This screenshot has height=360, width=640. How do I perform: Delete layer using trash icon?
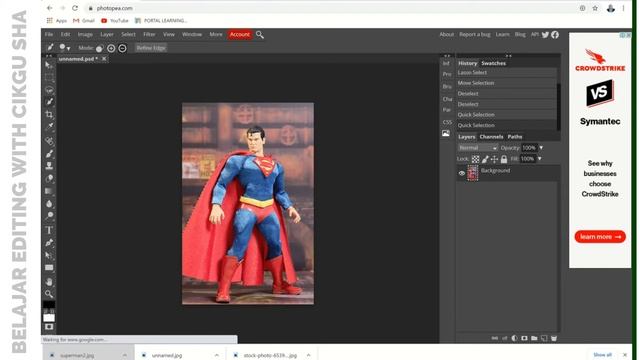click(554, 338)
